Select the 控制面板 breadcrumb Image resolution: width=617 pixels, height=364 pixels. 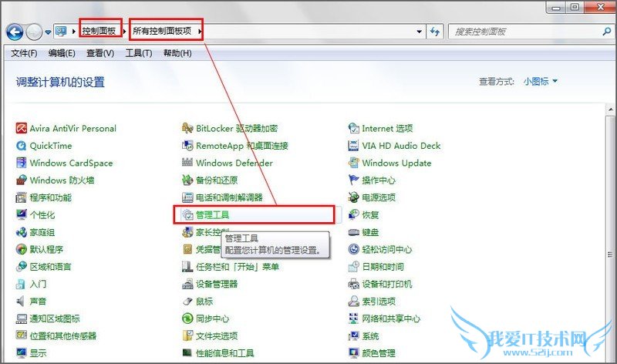(99, 31)
